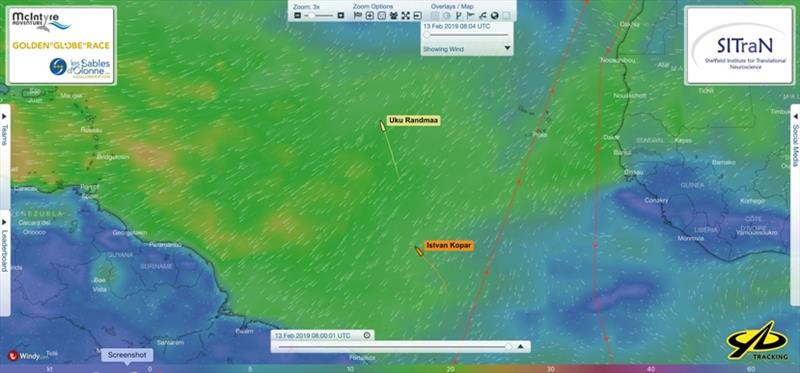
Task: Click the white Uku Randmaa boat marker
Action: 382,125
